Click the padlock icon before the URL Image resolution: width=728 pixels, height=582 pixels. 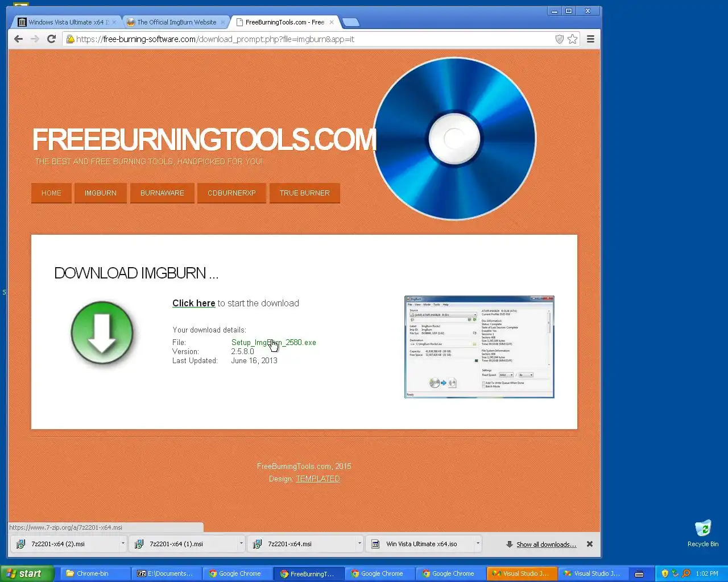pyautogui.click(x=71, y=39)
